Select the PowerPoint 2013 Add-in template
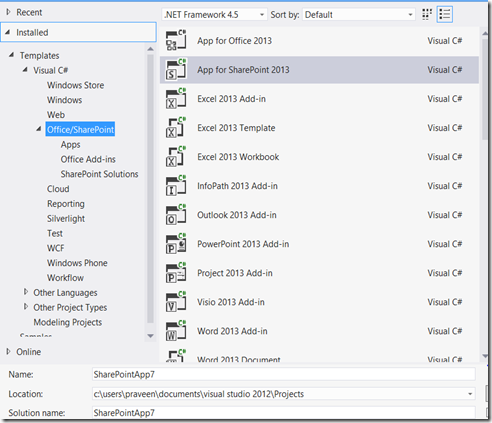Screen dimensions: 492x423 (319, 243)
